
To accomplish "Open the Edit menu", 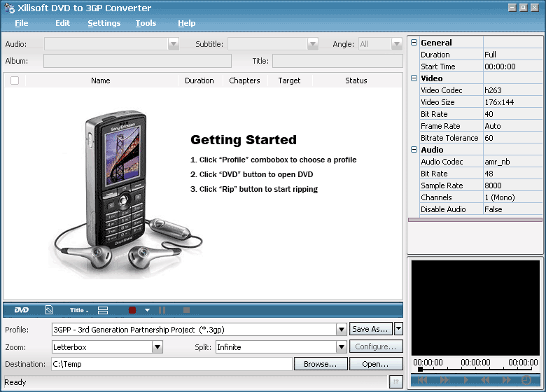I will (x=63, y=23).
